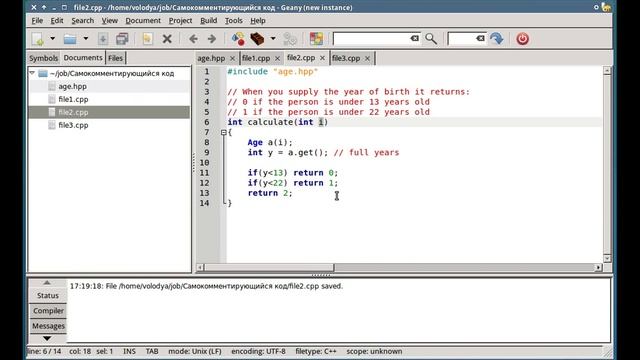Collapse the ~/job folder tree node
The height and width of the screenshot is (360, 640).
[x=32, y=73]
